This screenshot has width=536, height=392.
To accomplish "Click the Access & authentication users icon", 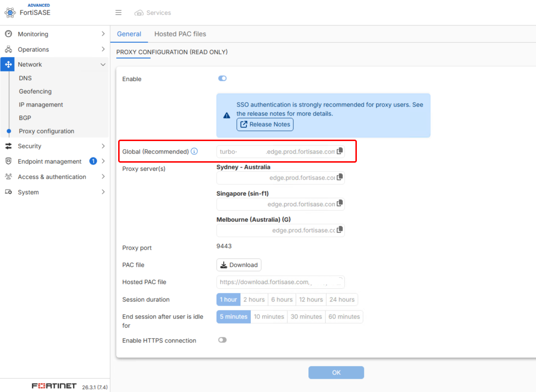I will 9,177.
